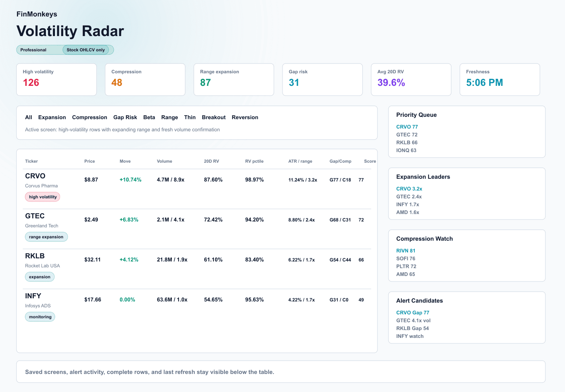Sort by the Score column header
This screenshot has width=565, height=392.
[370, 161]
